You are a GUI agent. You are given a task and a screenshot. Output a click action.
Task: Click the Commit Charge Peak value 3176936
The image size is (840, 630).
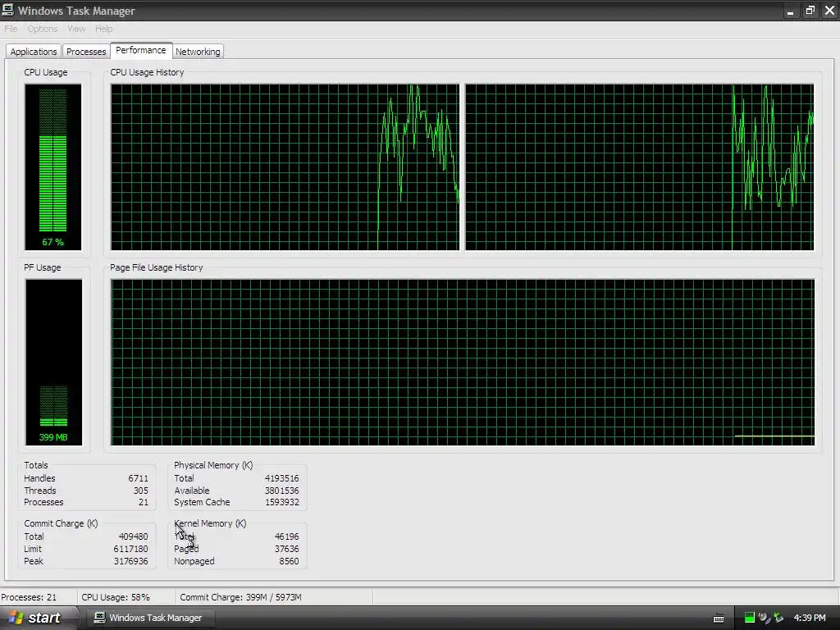point(130,561)
